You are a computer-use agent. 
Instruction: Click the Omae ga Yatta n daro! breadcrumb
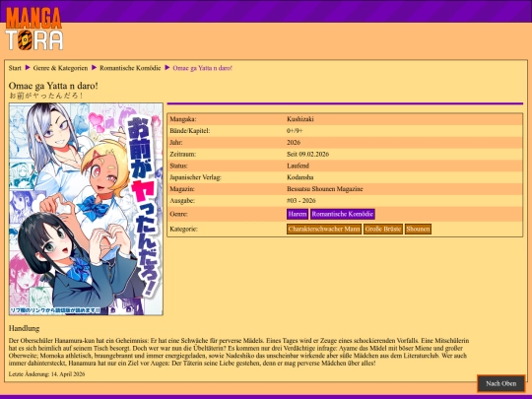coord(203,68)
